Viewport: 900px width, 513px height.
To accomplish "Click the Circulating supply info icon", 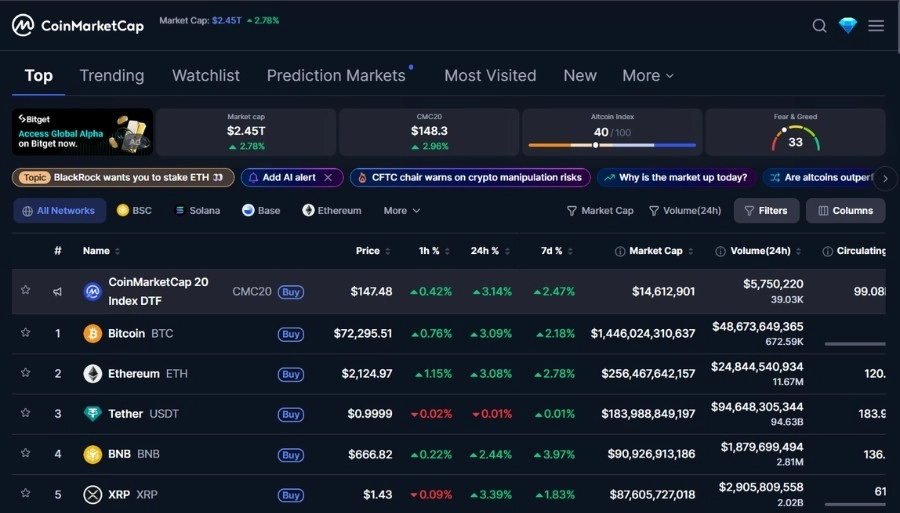I will click(828, 251).
